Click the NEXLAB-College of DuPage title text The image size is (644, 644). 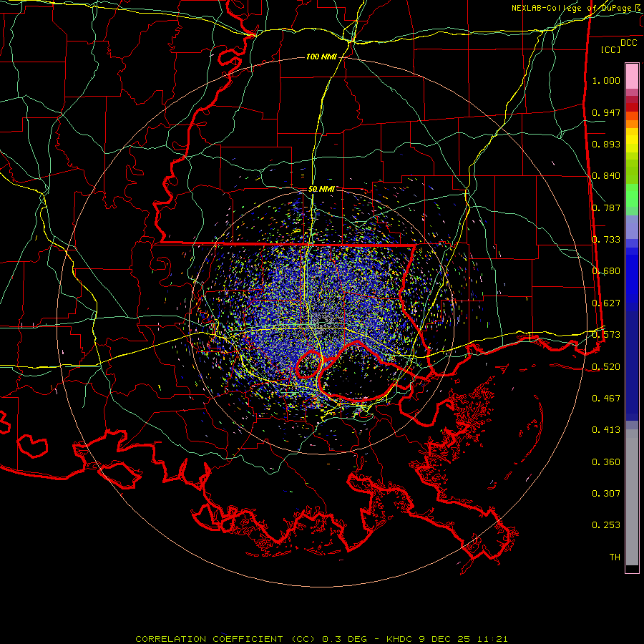(x=571, y=8)
